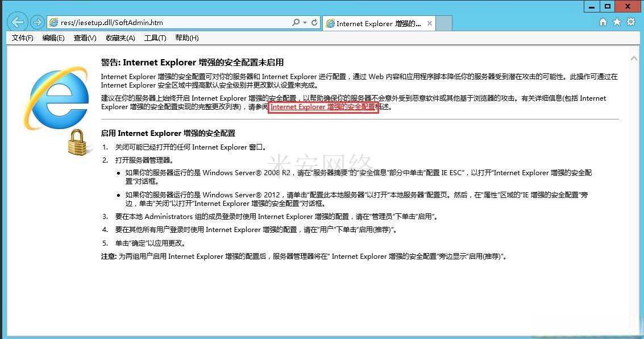Click the heading 启用 Internet Explorer 增强的安全配置
Viewport: 644px width, 339px height.
[x=168, y=133]
